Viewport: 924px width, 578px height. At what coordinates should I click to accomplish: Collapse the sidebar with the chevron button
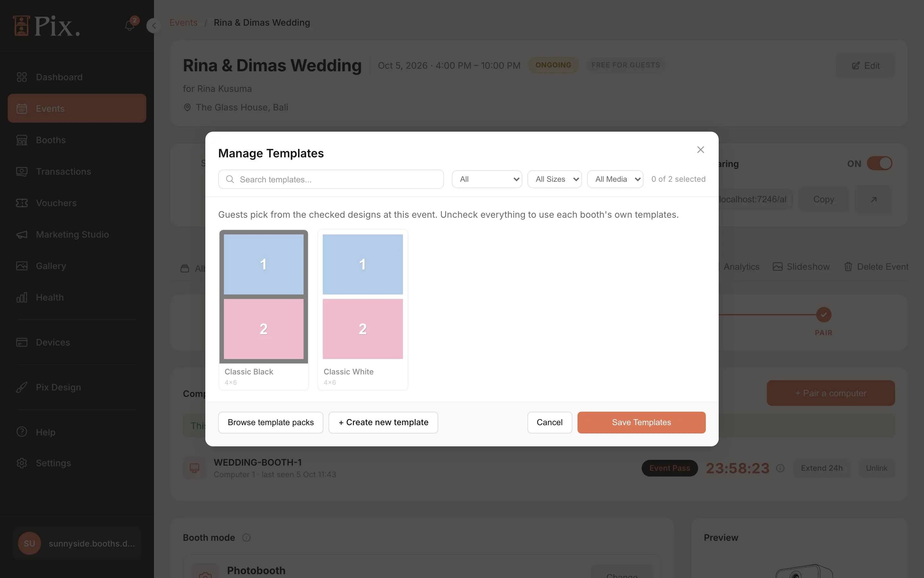click(154, 26)
